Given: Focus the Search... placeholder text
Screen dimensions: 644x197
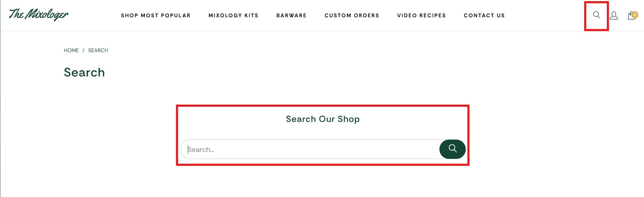Looking at the screenshot, I should coord(201,149).
